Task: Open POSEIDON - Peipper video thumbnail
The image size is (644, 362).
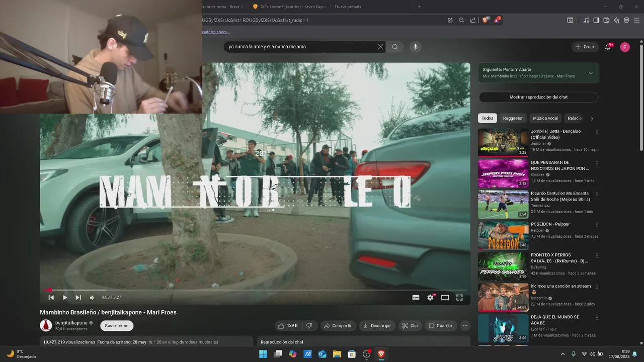Action: (503, 235)
